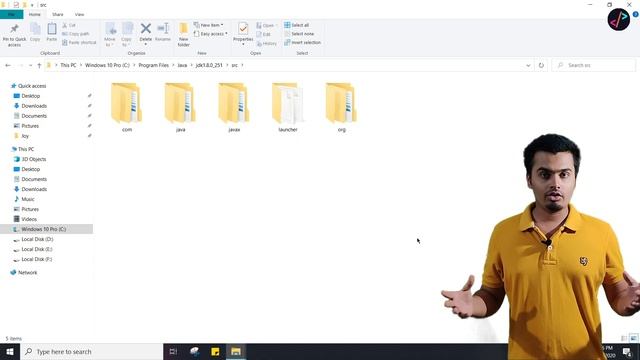
Task: Create a New folder
Action: (184, 34)
